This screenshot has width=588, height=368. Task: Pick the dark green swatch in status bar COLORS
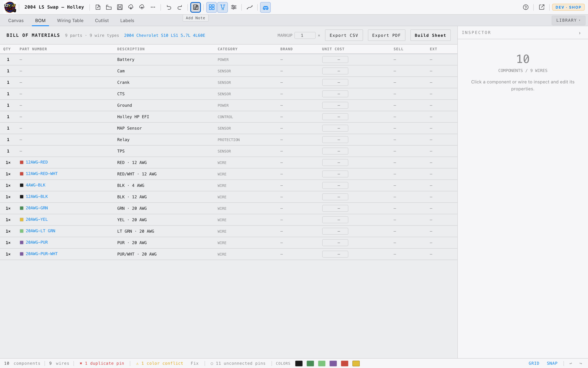pos(310,363)
